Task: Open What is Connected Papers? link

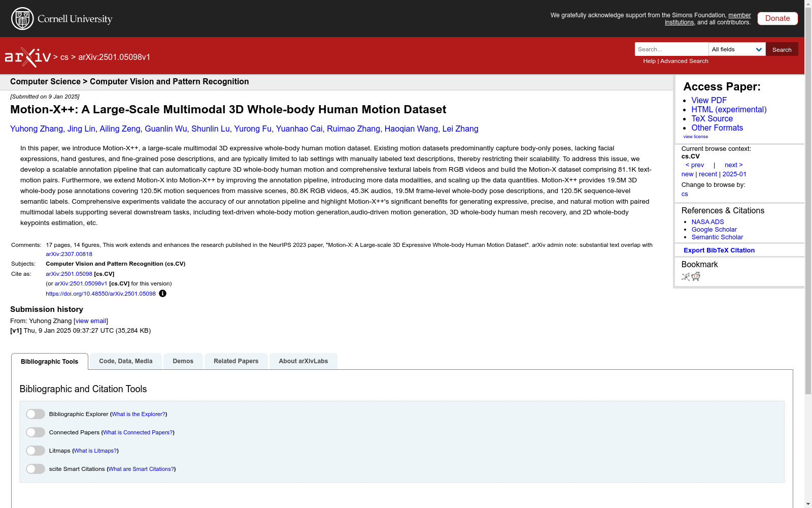Action: tap(138, 432)
